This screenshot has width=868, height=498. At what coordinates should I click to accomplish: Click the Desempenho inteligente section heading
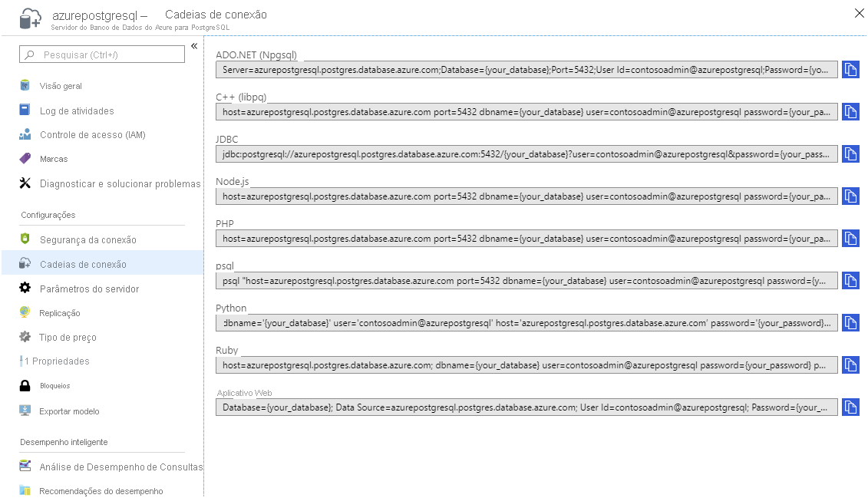(64, 442)
